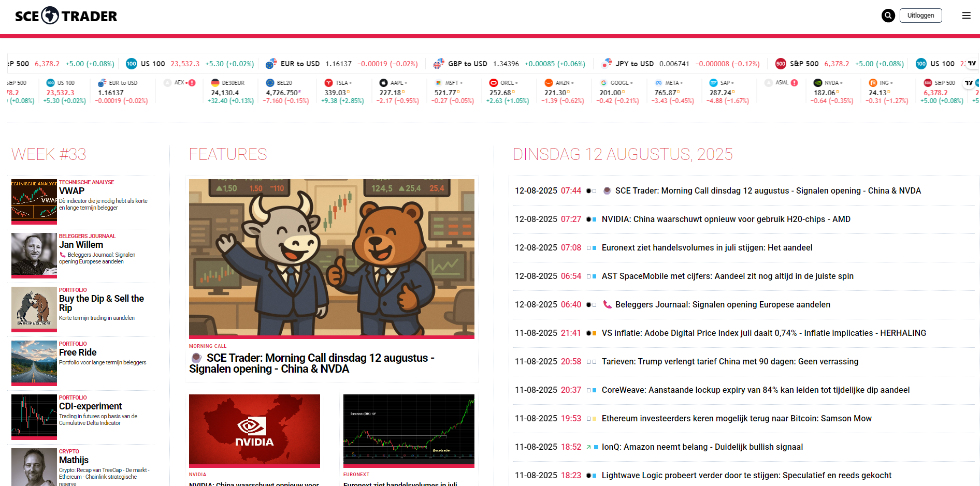
Task: Open the 07:27 NVIDIA China H20-chips headline
Action: (x=726, y=219)
